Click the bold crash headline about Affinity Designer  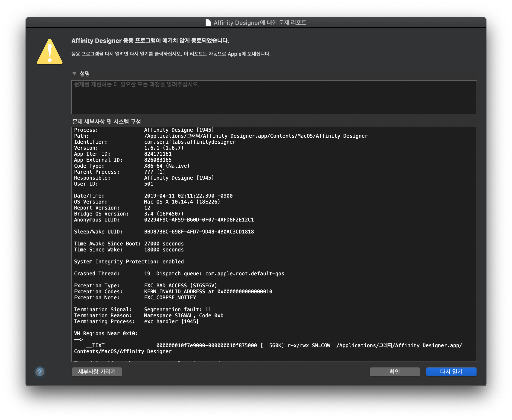[150, 41]
